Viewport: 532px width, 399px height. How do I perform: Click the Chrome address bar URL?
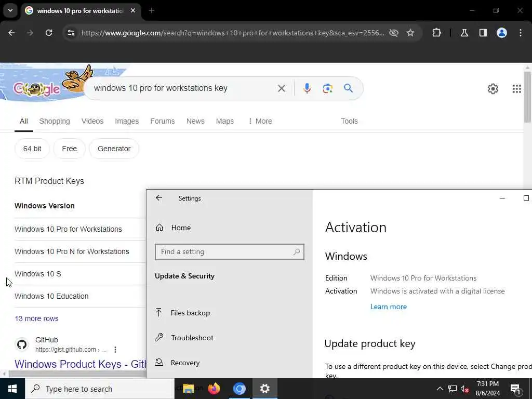(x=233, y=33)
